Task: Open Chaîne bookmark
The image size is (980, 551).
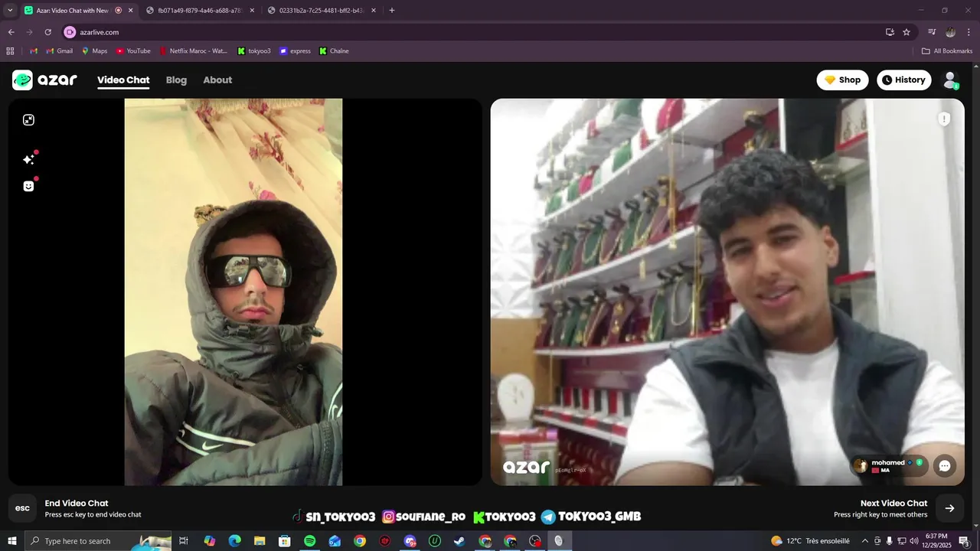Action: pyautogui.click(x=334, y=51)
